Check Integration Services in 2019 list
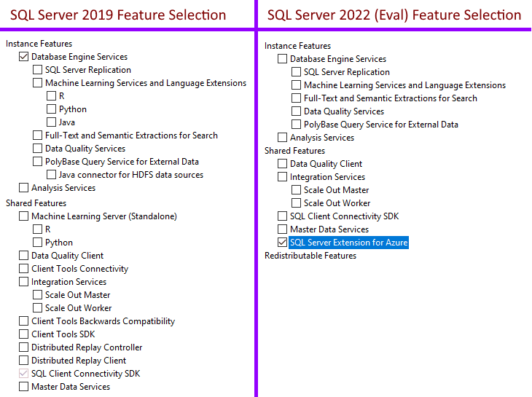The width and height of the screenshot is (532, 397). point(23,282)
